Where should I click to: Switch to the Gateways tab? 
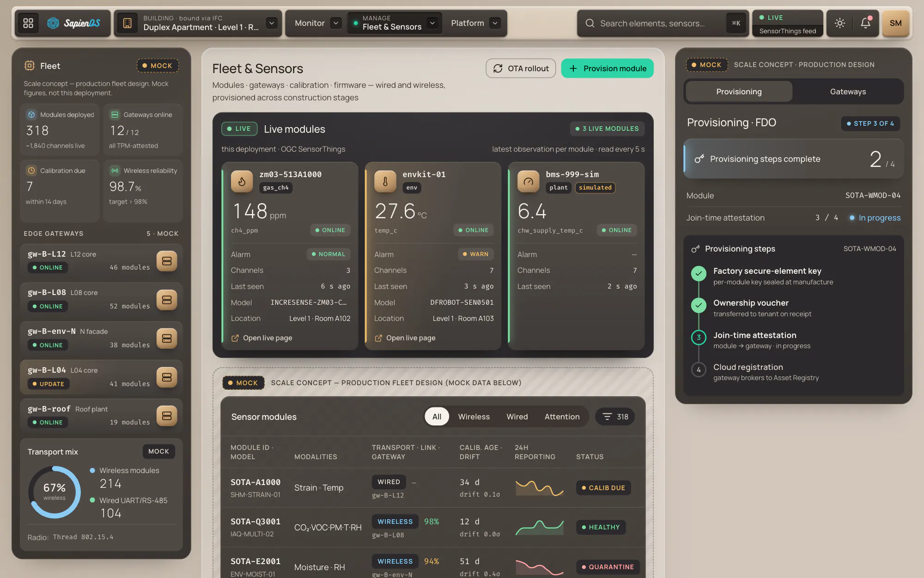(x=848, y=92)
